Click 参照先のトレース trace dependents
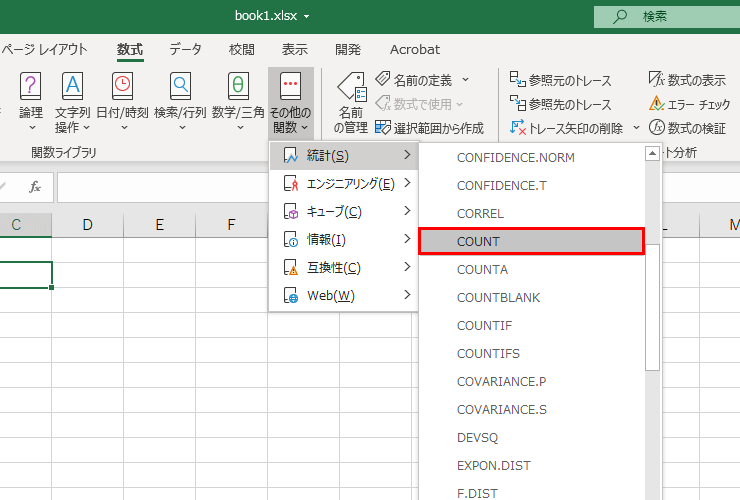This screenshot has width=740, height=500. pyautogui.click(x=561, y=104)
